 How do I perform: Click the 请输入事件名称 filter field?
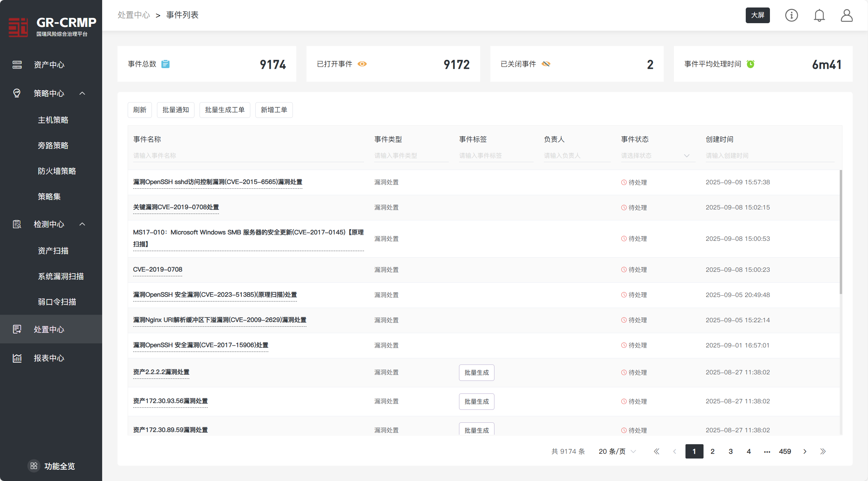[248, 156]
